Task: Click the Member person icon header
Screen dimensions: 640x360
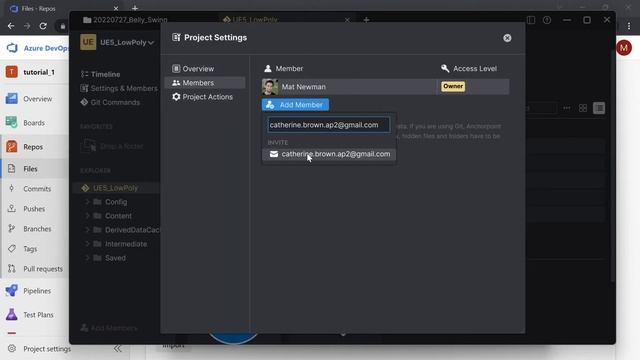Action: pos(268,69)
